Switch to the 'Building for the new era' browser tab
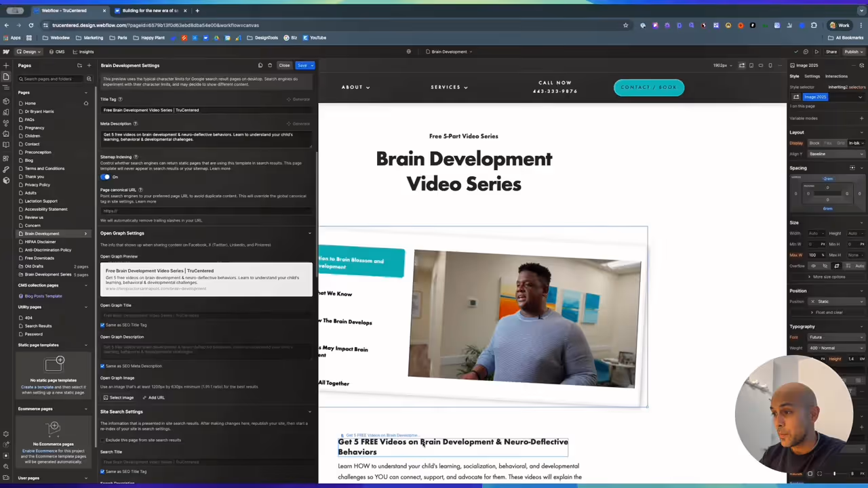This screenshot has width=868, height=488. pyautogui.click(x=149, y=11)
